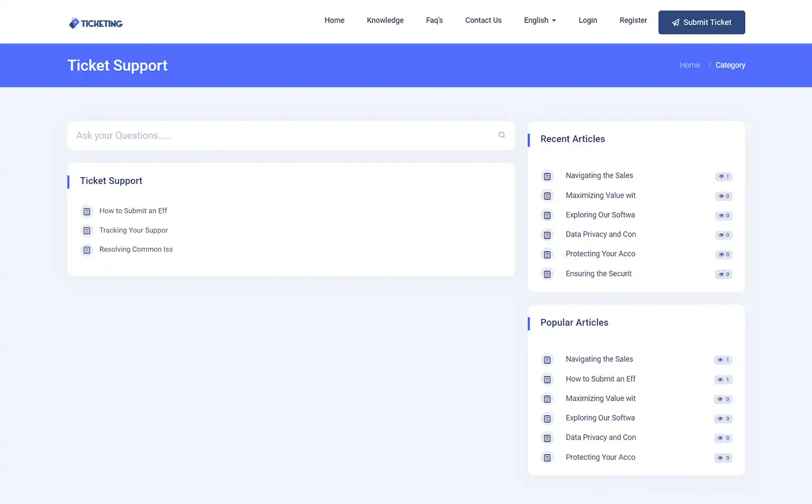
Task: Click the article icon beside 'Navigating the Sales' in Recent Articles
Action: (548, 176)
